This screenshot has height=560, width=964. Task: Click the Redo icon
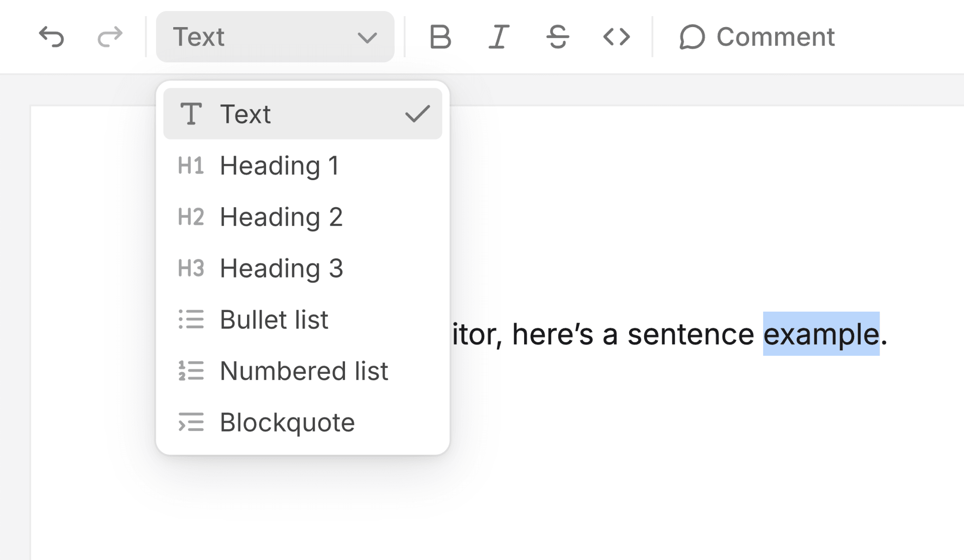(109, 36)
